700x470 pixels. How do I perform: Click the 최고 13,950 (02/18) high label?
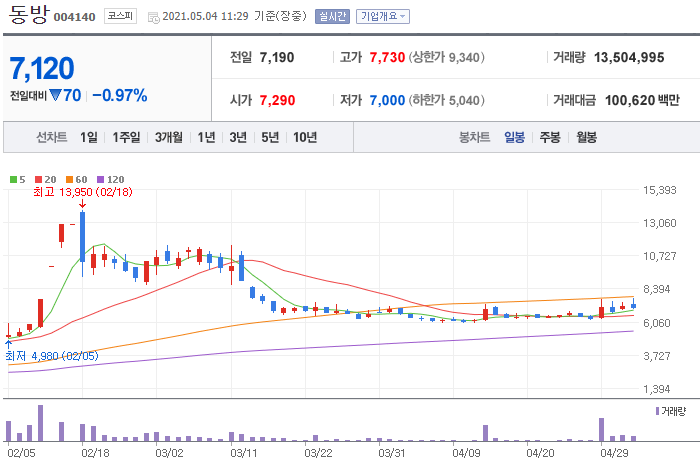coord(83,192)
